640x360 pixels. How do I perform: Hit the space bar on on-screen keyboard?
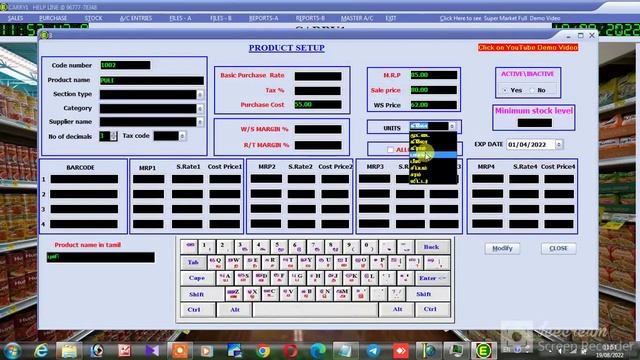tap(315, 309)
